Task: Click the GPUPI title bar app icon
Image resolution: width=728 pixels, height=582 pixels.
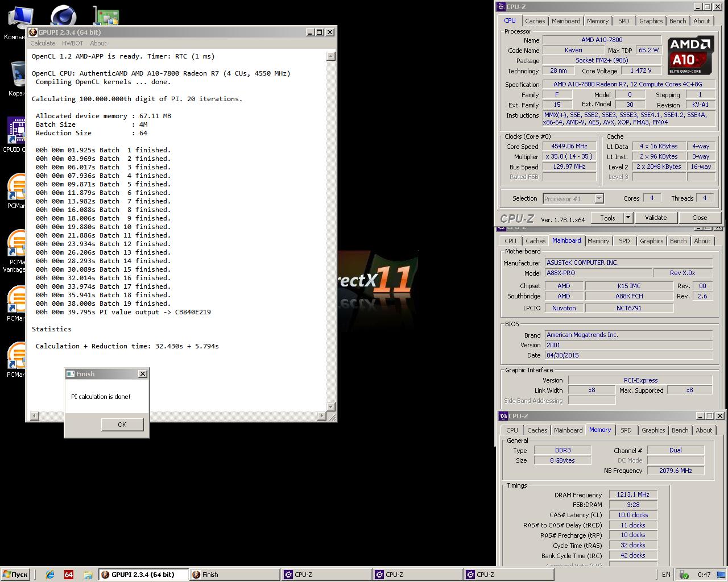Action: pos(33,32)
